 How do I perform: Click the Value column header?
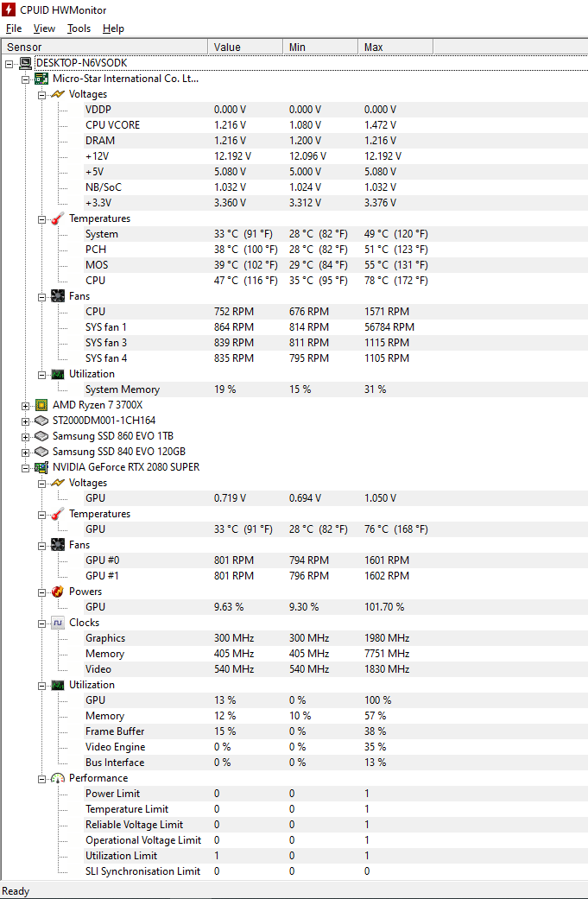[245, 47]
